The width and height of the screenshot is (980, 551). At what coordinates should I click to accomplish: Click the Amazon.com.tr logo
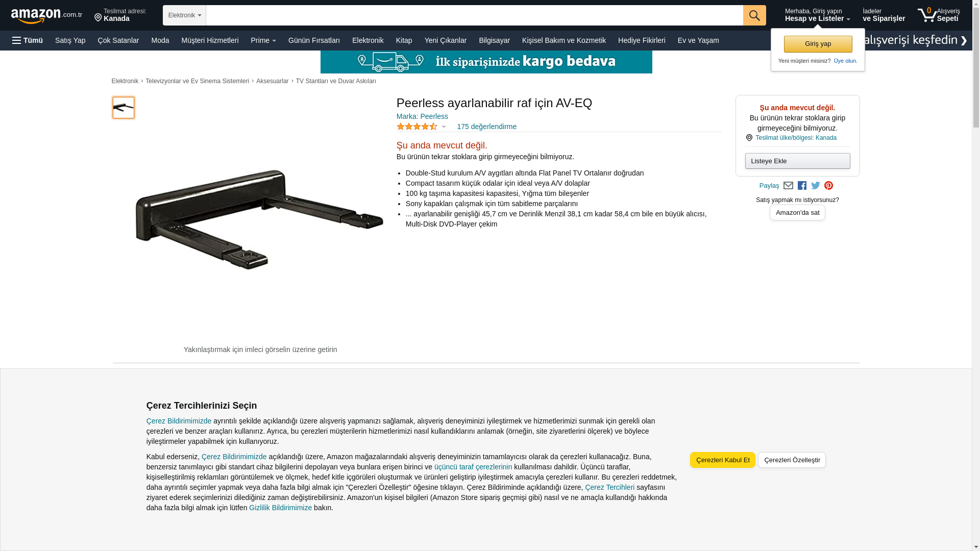pos(46,16)
